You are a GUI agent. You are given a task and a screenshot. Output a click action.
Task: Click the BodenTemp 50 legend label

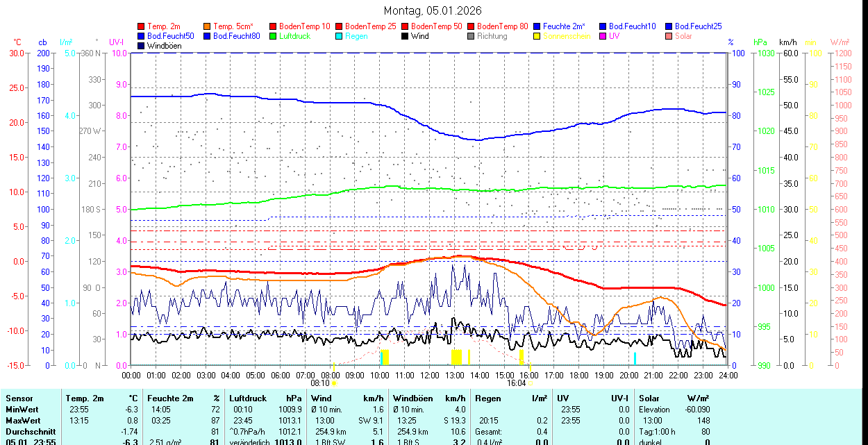(436, 26)
